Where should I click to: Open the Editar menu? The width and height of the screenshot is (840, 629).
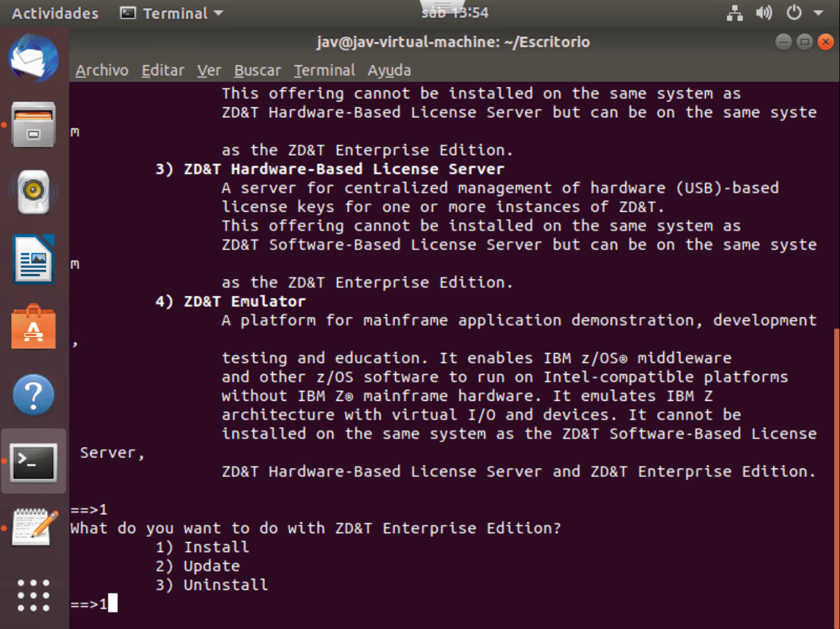(x=162, y=71)
